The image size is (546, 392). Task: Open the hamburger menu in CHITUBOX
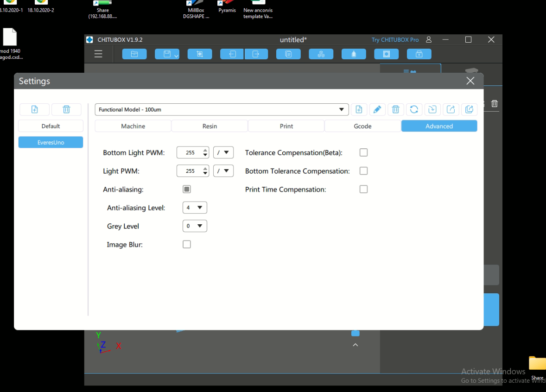coord(98,54)
